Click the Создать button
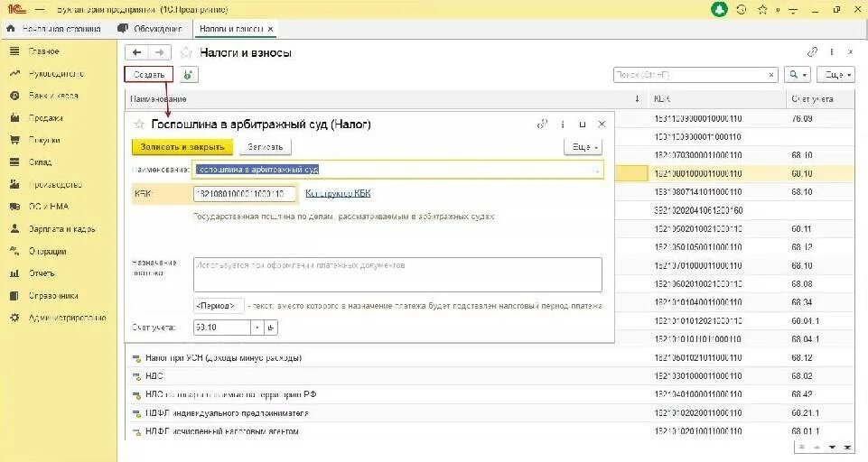The image size is (868, 462). 149,75
